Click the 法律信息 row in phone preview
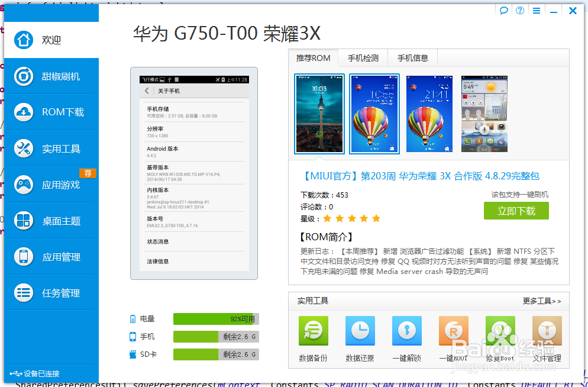Image resolution: width=588 pixels, height=387 pixels. coord(194,262)
